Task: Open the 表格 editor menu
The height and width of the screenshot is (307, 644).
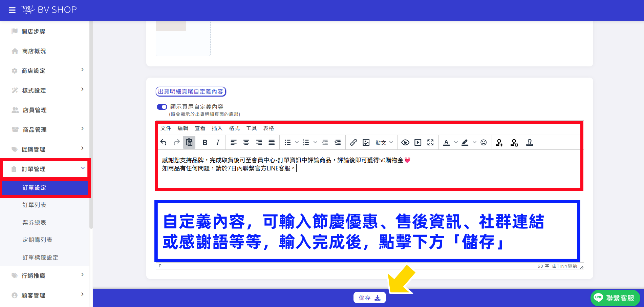Action: point(269,128)
